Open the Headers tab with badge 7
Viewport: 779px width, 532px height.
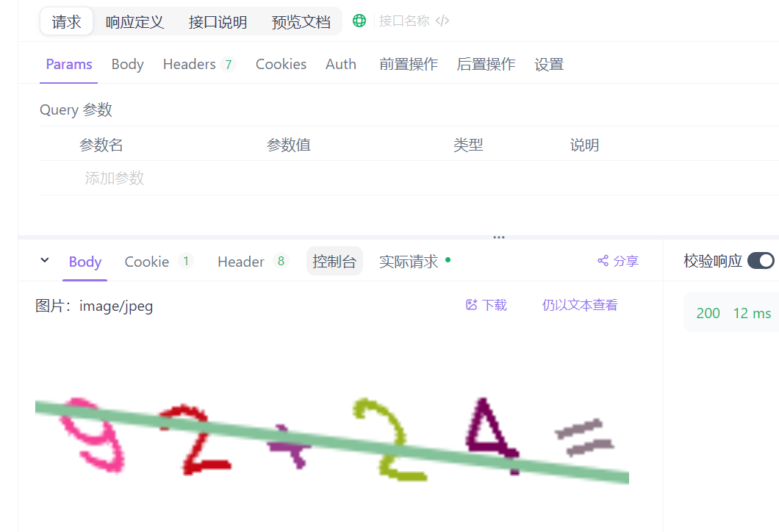(x=199, y=64)
